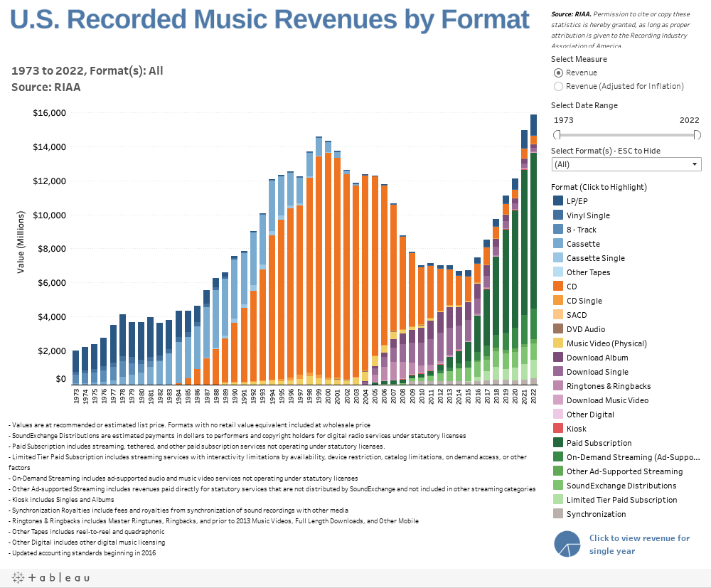
Task: Click the CD legend color square
Action: 559,287
